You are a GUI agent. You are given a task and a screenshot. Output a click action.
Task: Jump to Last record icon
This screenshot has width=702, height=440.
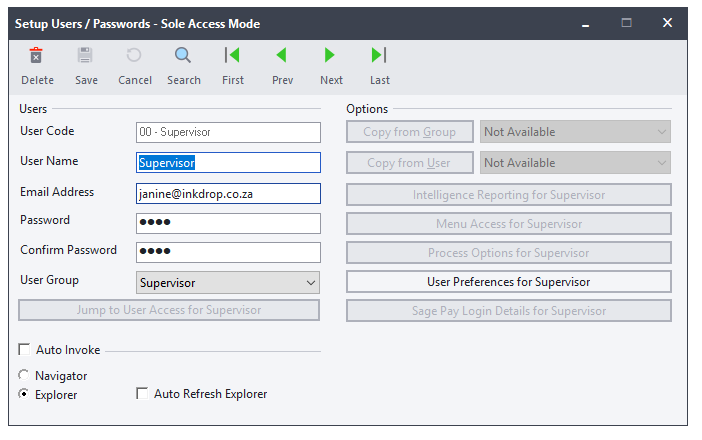379,56
